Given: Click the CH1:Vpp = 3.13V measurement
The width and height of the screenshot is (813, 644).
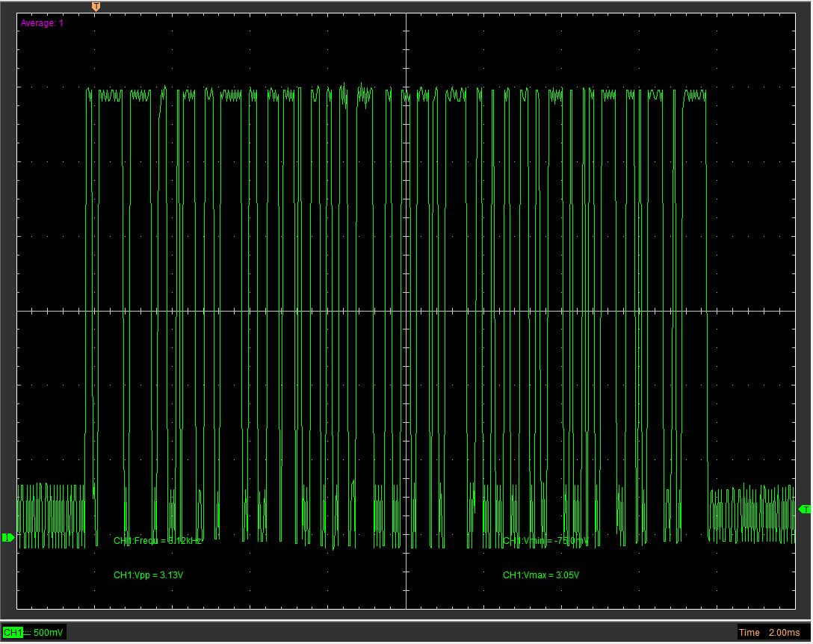Looking at the screenshot, I should pos(148,575).
